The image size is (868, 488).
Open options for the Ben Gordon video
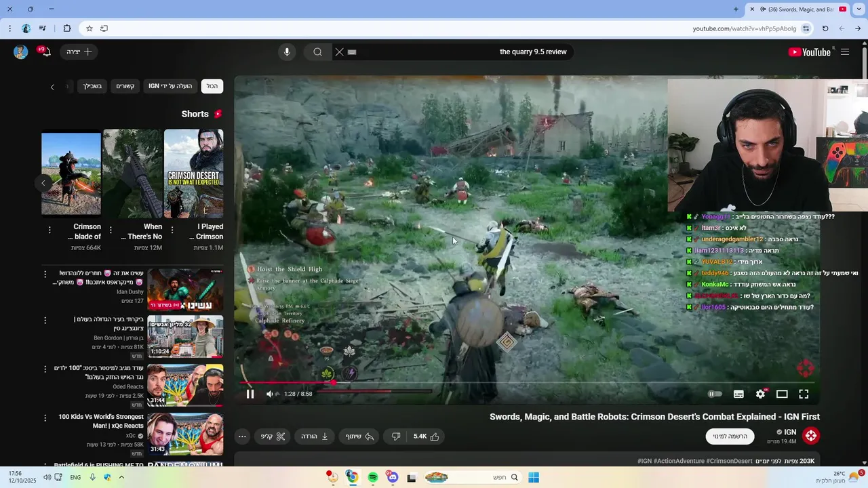45,321
